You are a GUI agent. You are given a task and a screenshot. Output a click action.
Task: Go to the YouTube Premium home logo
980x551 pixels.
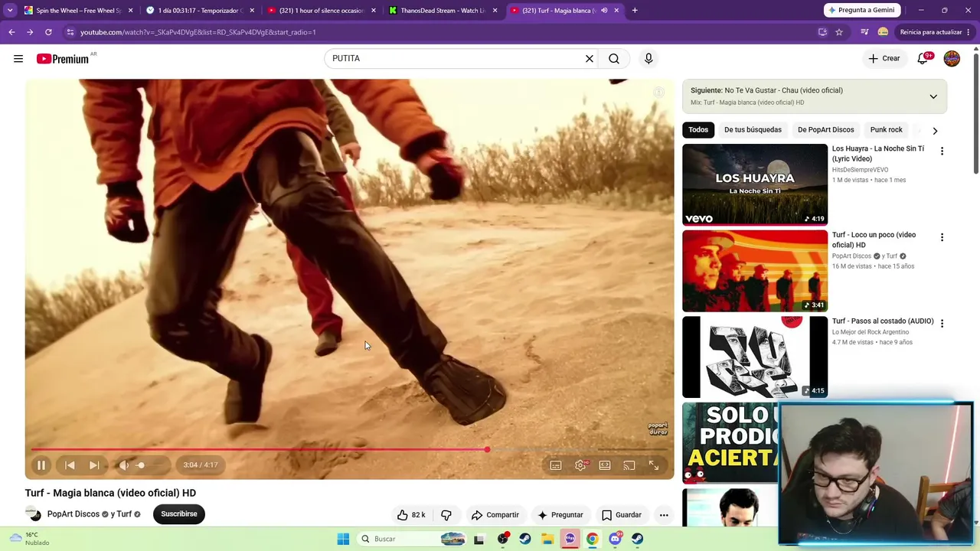pos(63,59)
